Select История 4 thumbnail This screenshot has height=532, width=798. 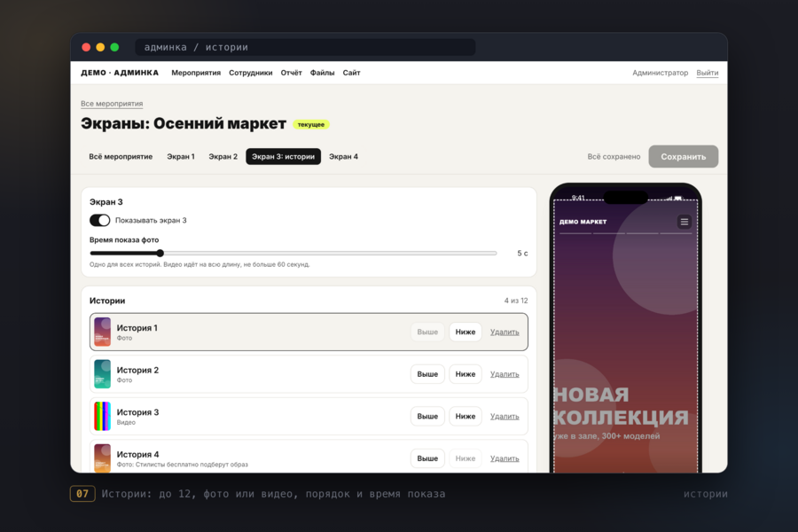102,458
